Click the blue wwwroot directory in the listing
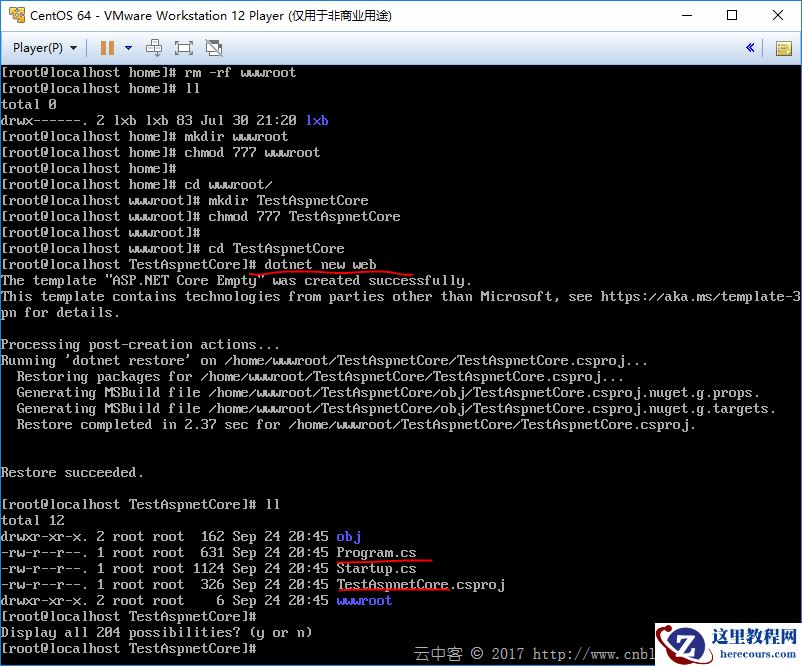This screenshot has width=802, height=666. tap(364, 601)
